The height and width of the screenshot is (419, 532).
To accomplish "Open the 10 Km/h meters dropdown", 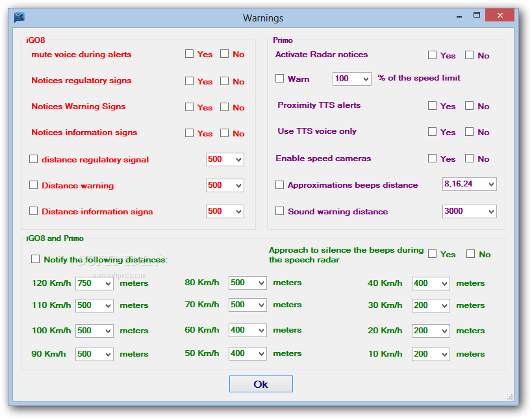I will [431, 354].
